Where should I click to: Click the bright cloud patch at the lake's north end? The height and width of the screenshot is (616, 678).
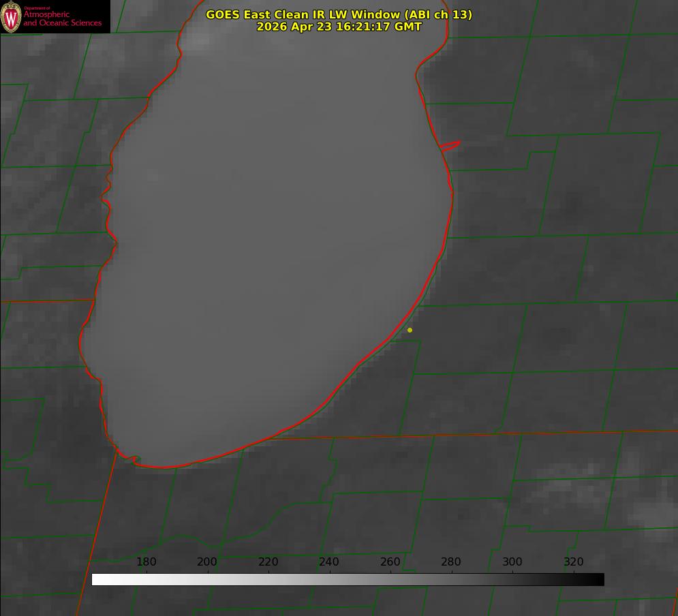(198, 40)
